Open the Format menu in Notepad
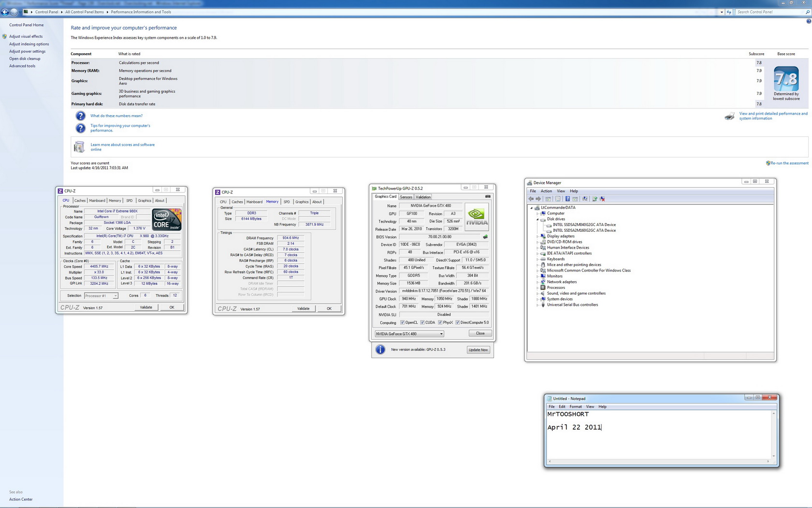Screen dimensions: 812x508 coord(576,406)
